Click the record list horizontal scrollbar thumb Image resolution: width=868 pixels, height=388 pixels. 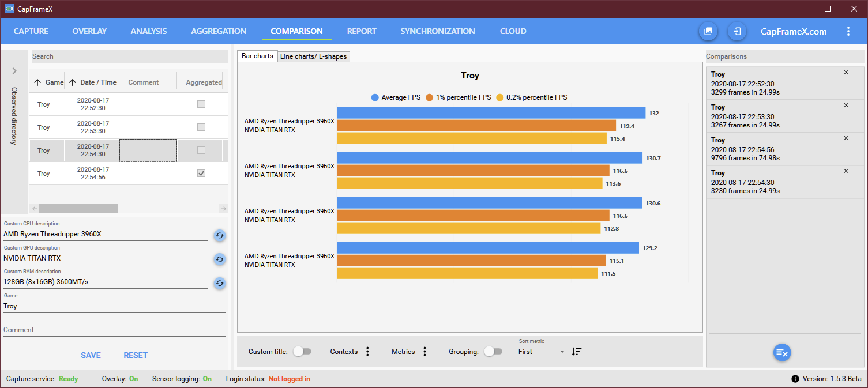point(78,208)
